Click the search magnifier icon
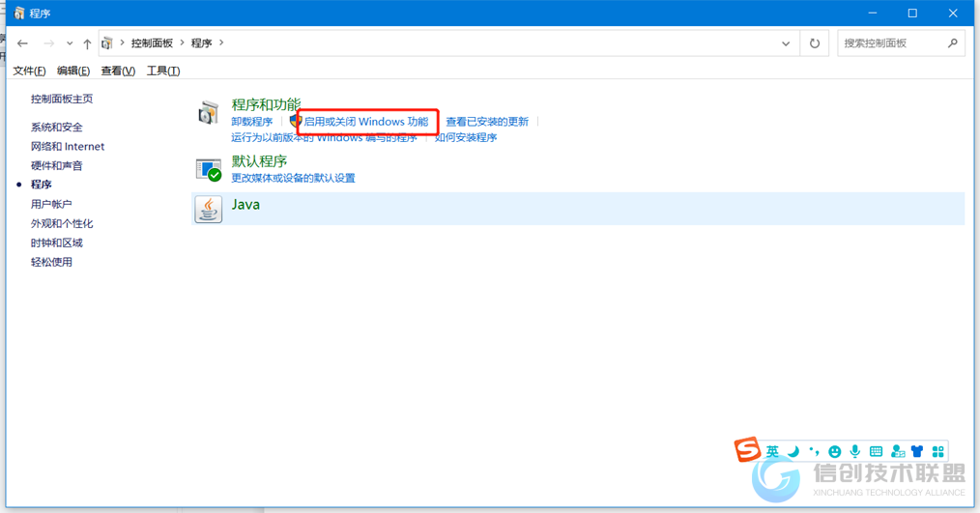This screenshot has height=513, width=980. [953, 43]
